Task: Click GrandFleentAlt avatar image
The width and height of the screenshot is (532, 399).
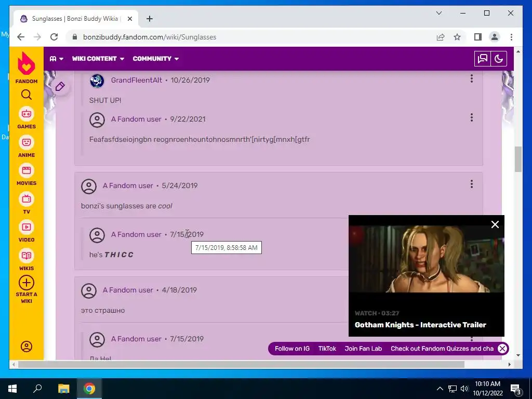Action: pos(97,81)
